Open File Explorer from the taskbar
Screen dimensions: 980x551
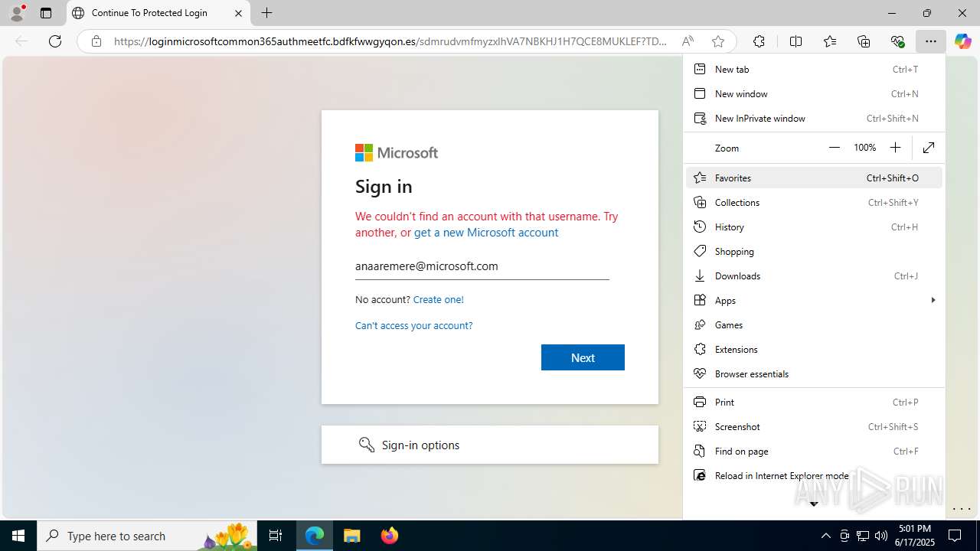coord(352,536)
